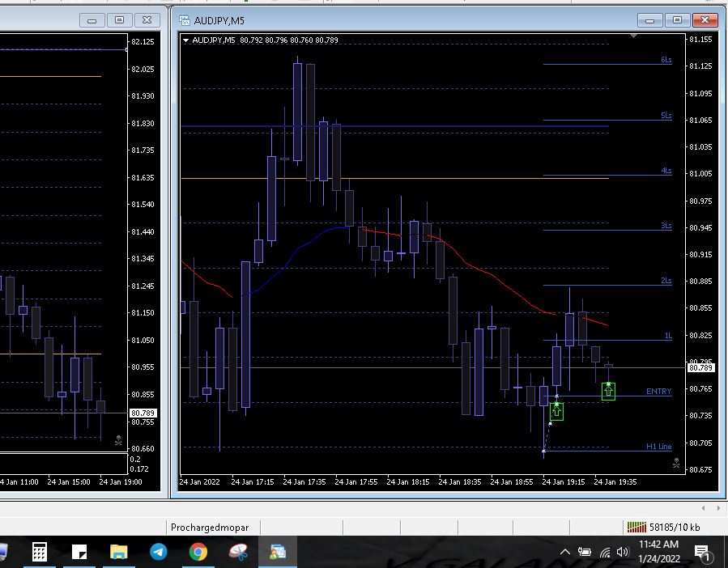The width and height of the screenshot is (728, 568).
Task: Click the connection status bars indicator
Action: pyautogui.click(x=636, y=528)
